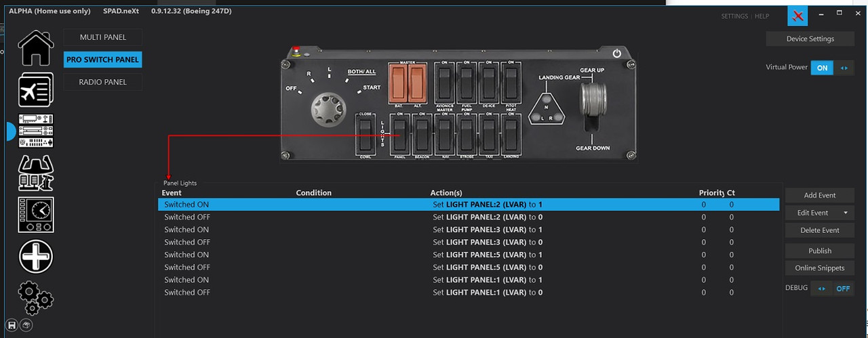This screenshot has width=868, height=338.
Task: Toggle the Panel lights switch
Action: point(401,134)
